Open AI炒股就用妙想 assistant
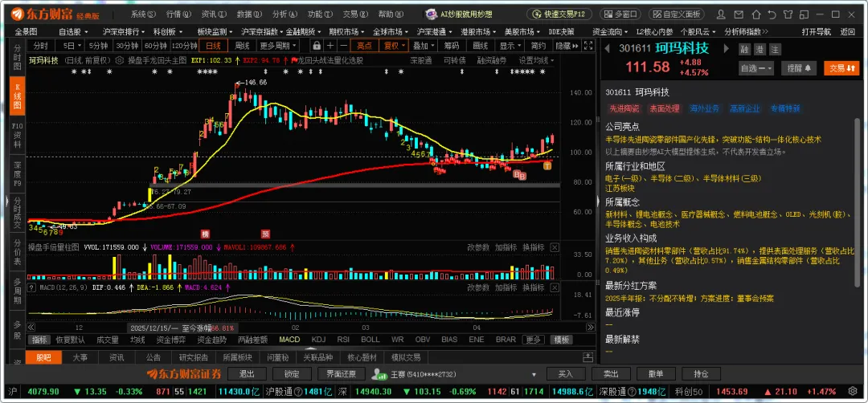868x403 pixels. coord(460,14)
